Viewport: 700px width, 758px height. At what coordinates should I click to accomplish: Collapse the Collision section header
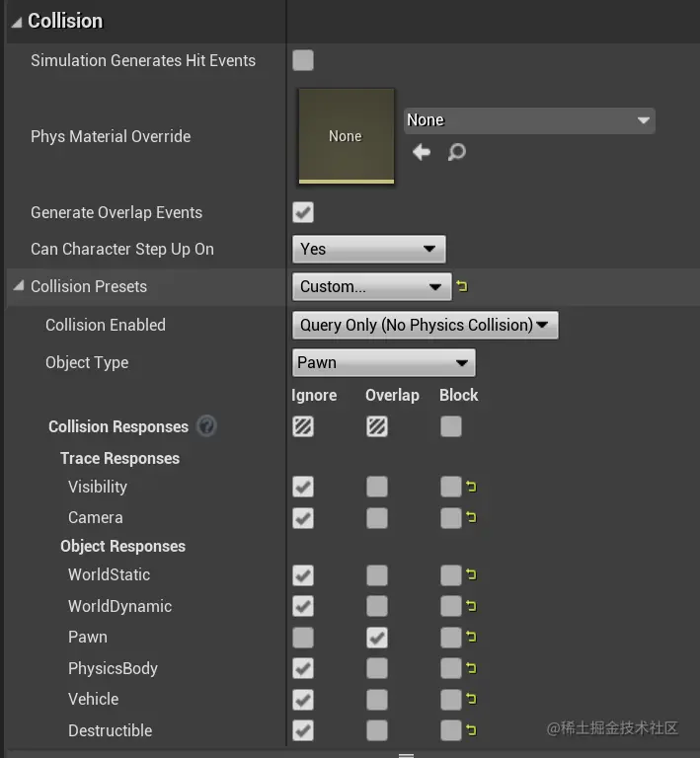point(16,21)
